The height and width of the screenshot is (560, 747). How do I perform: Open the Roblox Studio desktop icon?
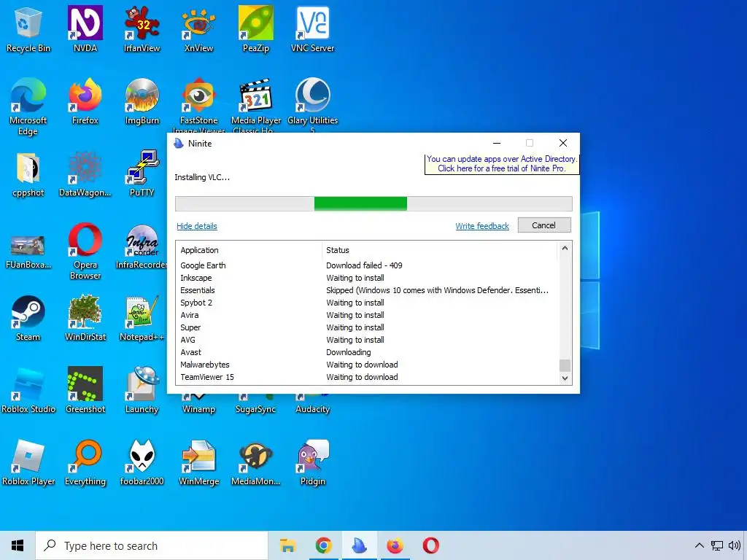(28, 391)
